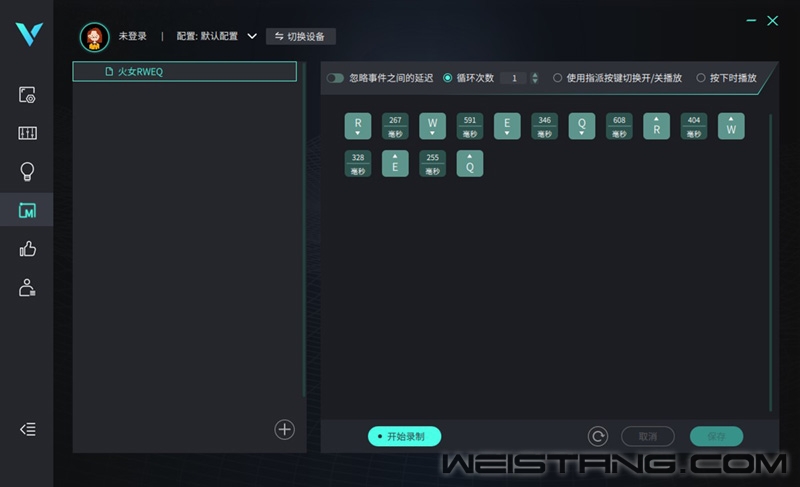The image size is (800, 487).
Task: Click the circular reset icon beside 取消
Action: [x=598, y=436]
